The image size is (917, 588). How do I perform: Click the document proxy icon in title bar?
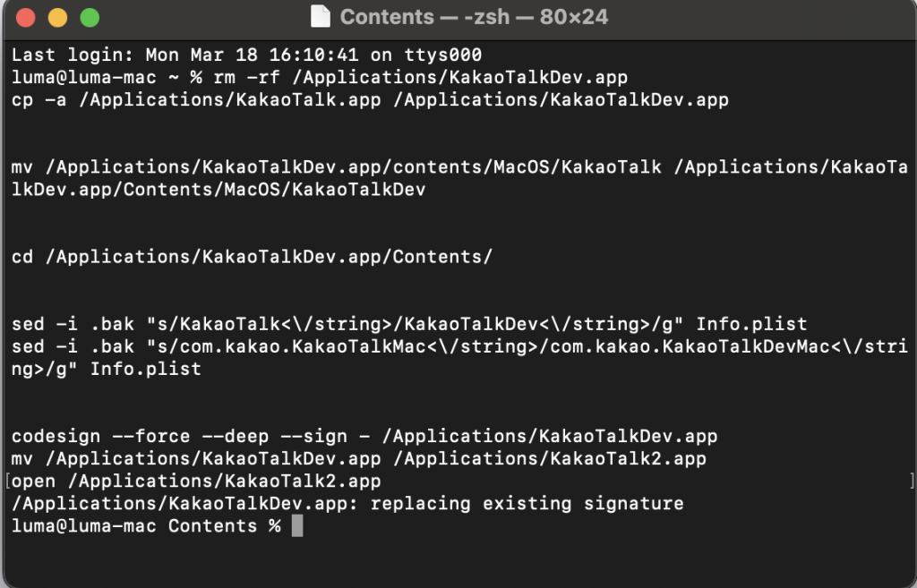320,17
